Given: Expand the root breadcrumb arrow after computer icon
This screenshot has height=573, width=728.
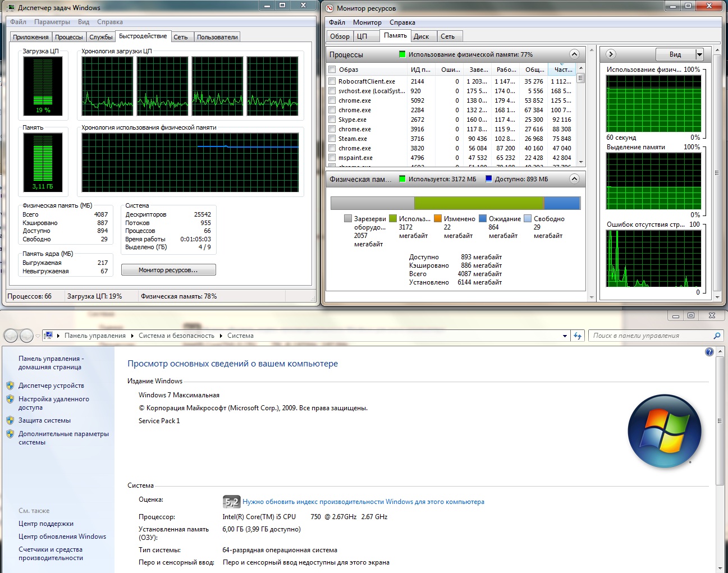Looking at the screenshot, I should [x=58, y=336].
